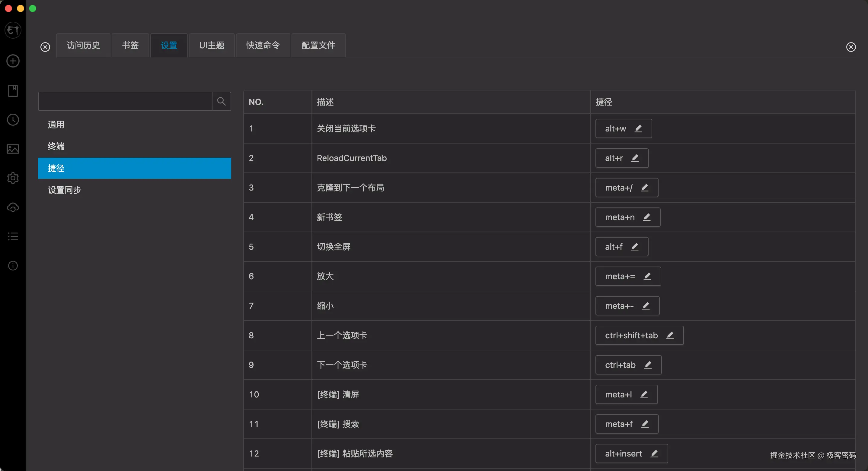The width and height of the screenshot is (868, 471).
Task: Open the UI themes picture icon in sidebar
Action: tap(12, 149)
